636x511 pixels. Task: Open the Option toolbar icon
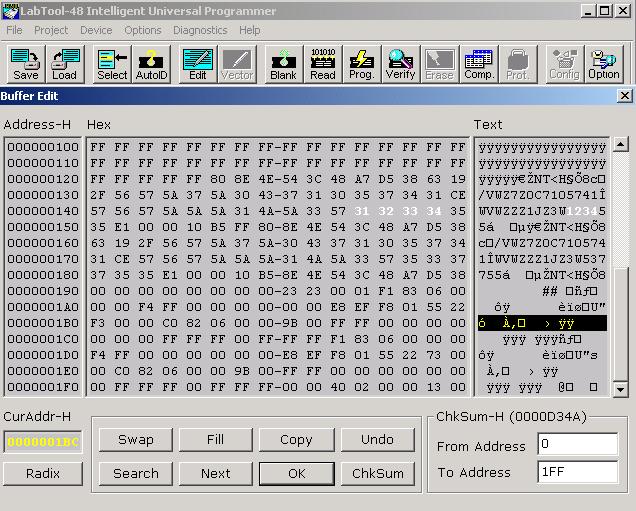coord(604,64)
